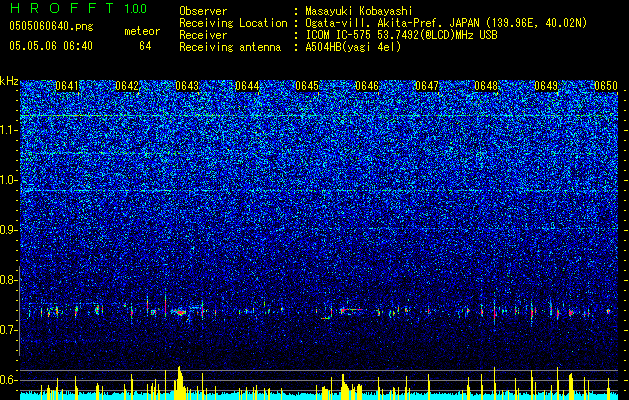Select the A504HB(yagi 4el) antenna text
Image resolution: width=629 pixels, height=400 pixels.
coord(353,47)
